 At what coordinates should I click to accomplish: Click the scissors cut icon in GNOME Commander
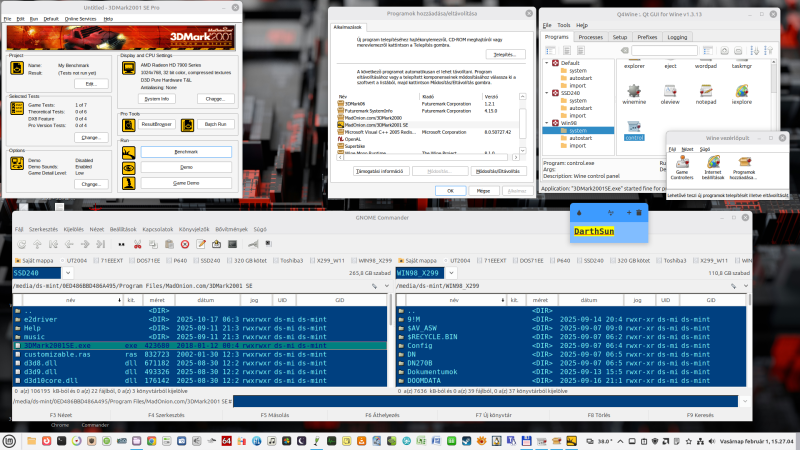click(x=137, y=244)
